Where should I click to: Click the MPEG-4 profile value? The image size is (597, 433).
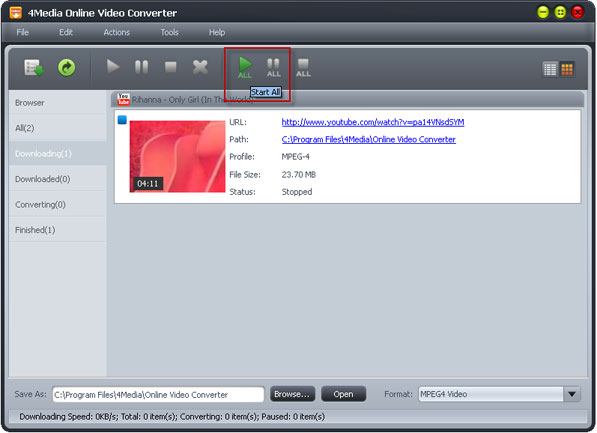295,157
